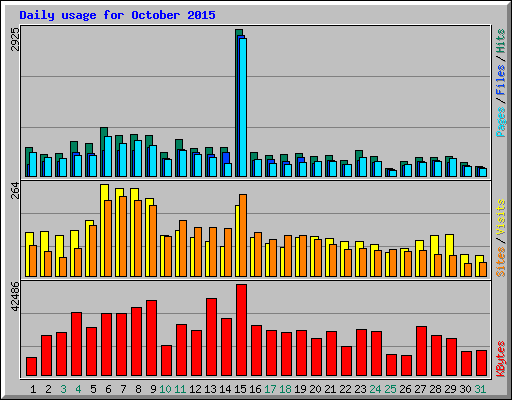The width and height of the screenshot is (512, 400).
Task: Select day label 30 on the axis
Action: pos(465,389)
